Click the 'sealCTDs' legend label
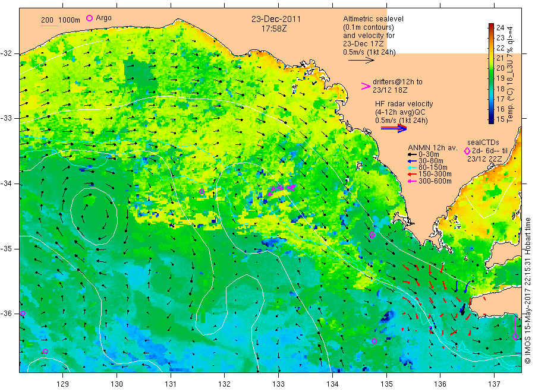Screen dimensions: 535x392 point(483,143)
